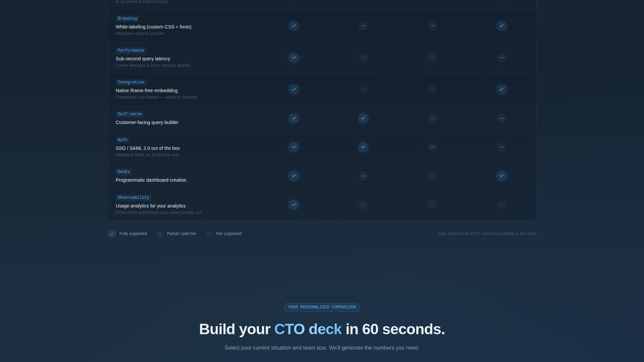Click the second-column checkmark in the SSO / SAML row
Image resolution: width=644 pixels, height=362 pixels.
[363, 147]
